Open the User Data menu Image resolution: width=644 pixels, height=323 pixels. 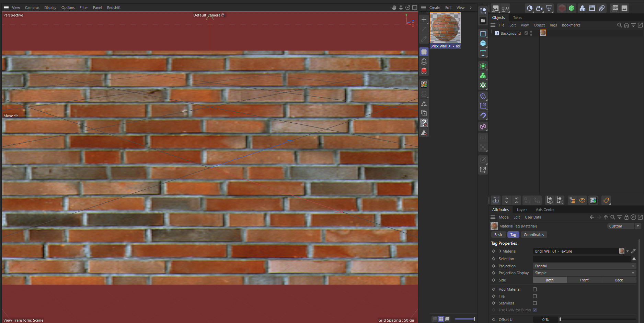(533, 217)
